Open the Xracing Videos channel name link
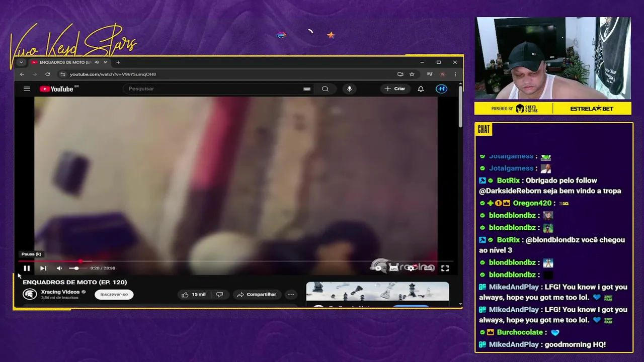 pos(60,292)
